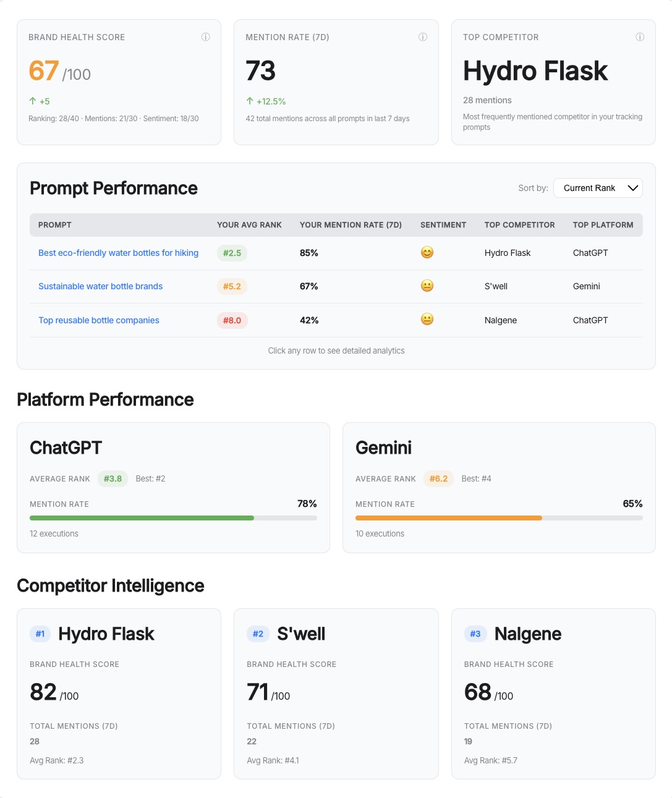
Task: Open the Top Competitor info tooltip
Action: coord(640,37)
